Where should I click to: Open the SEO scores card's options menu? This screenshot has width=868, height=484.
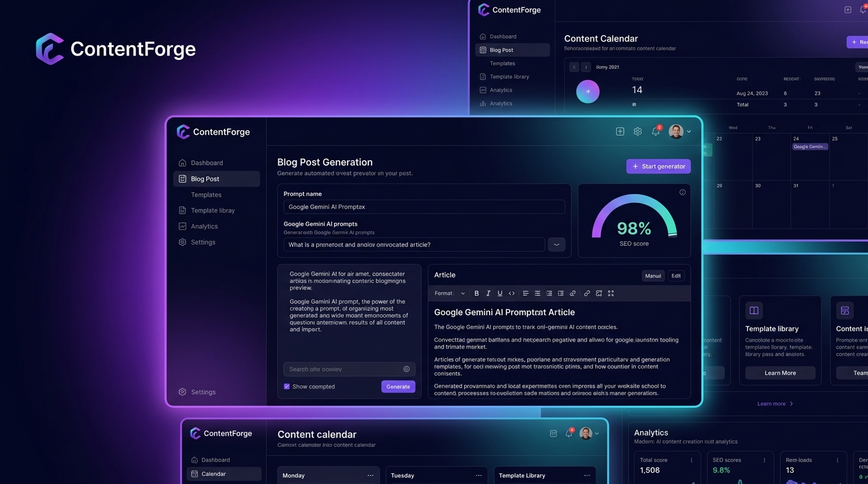765,460
